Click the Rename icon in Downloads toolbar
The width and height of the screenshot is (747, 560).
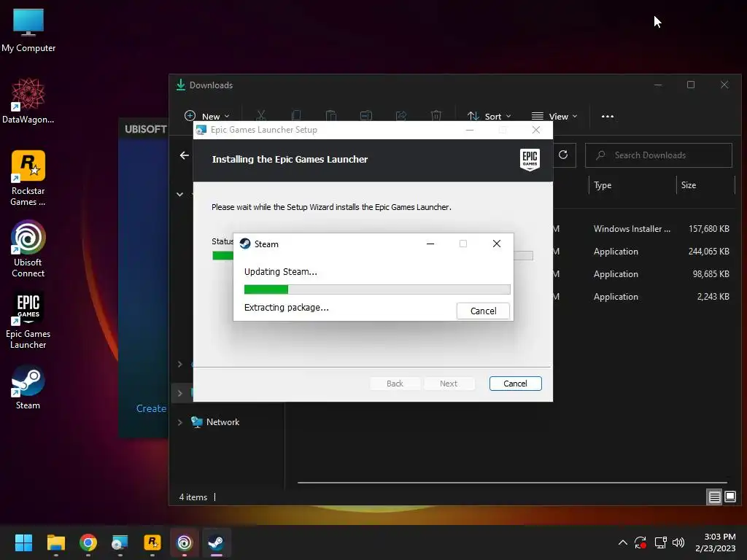pyautogui.click(x=366, y=116)
